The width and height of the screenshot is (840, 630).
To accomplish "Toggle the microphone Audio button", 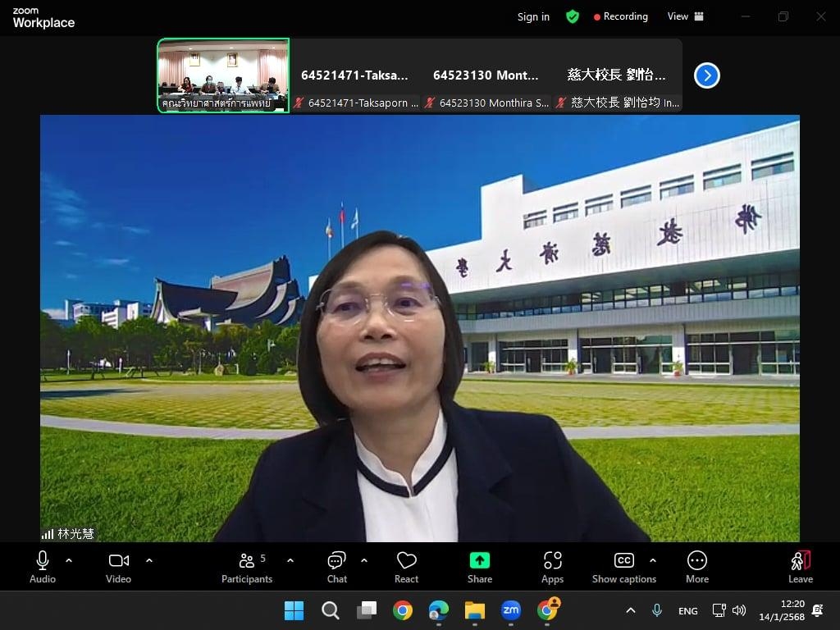I will tap(43, 567).
